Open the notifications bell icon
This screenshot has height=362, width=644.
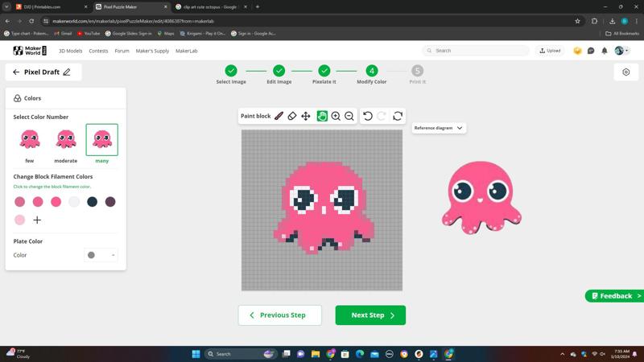click(605, 51)
